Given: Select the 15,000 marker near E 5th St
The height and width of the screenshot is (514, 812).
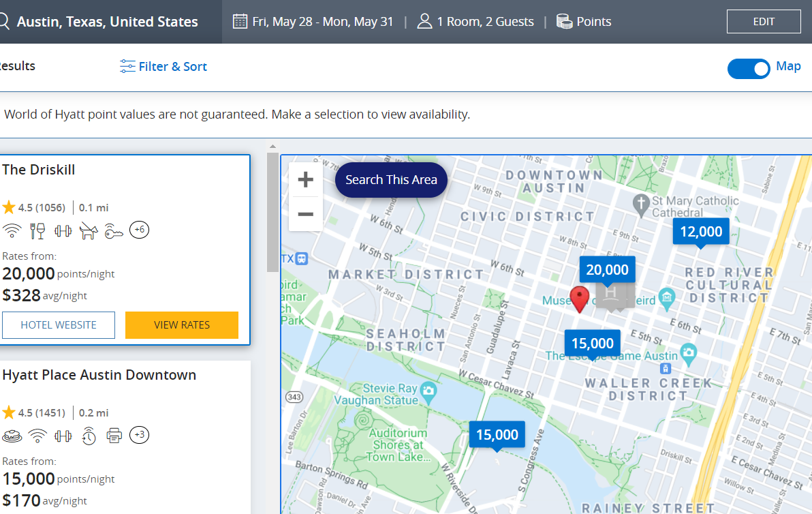Looking at the screenshot, I should click(x=593, y=343).
